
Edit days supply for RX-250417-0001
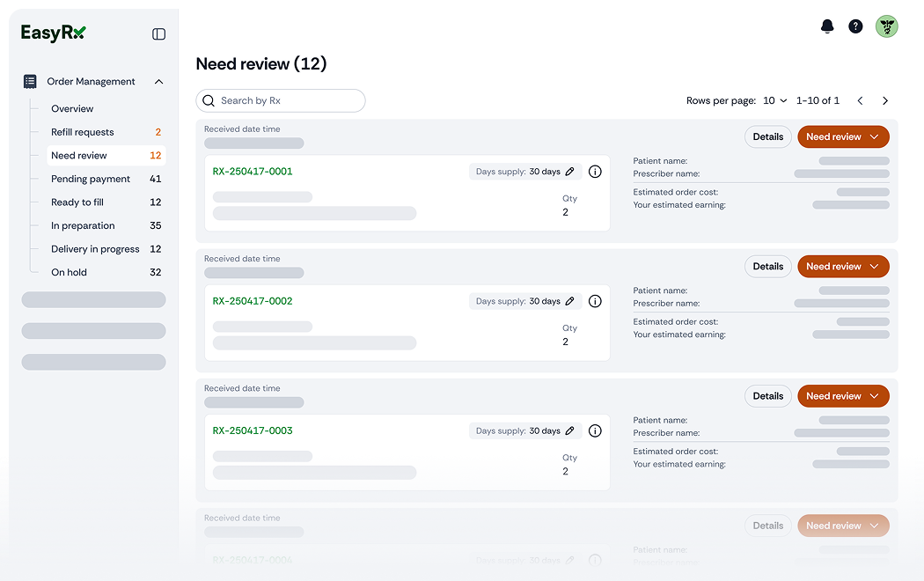coord(570,172)
